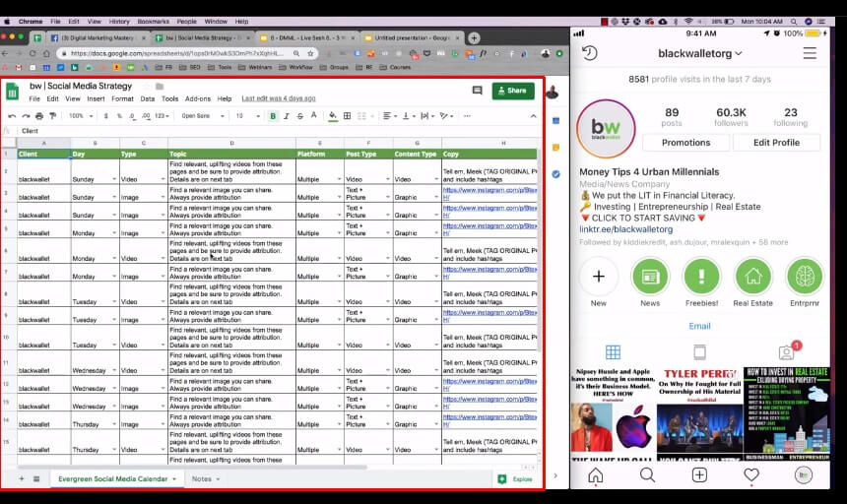The height and width of the screenshot is (504, 847).
Task: Open the Open Sans font dropdown
Action: click(203, 116)
